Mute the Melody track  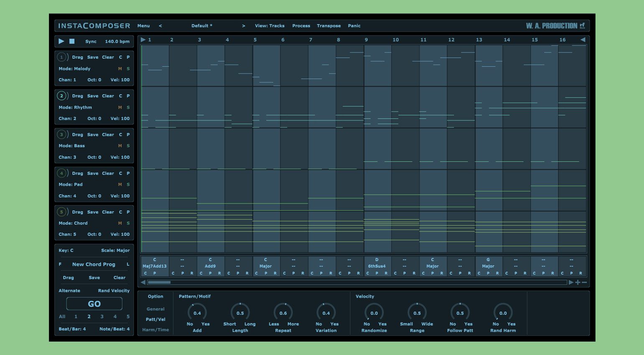pyautogui.click(x=120, y=69)
